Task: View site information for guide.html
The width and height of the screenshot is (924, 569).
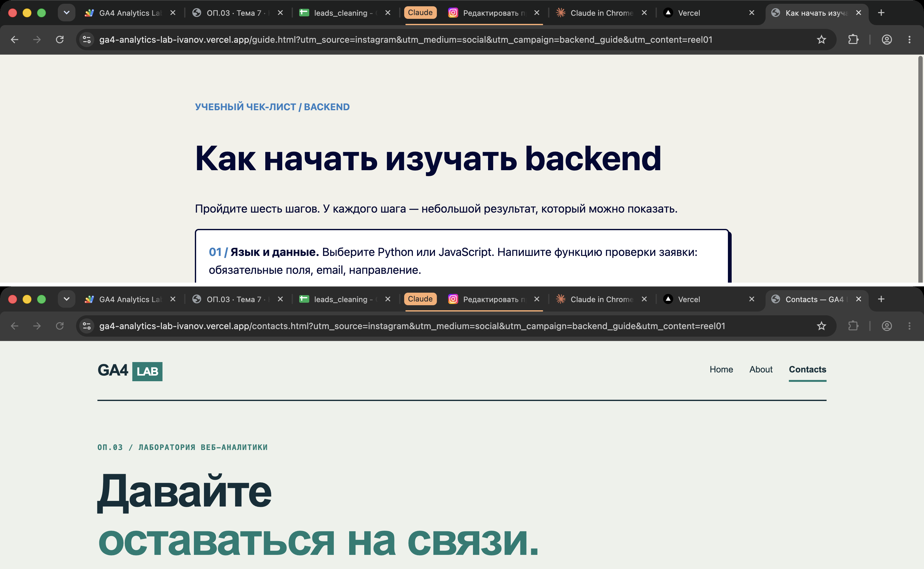Action: pyautogui.click(x=87, y=40)
